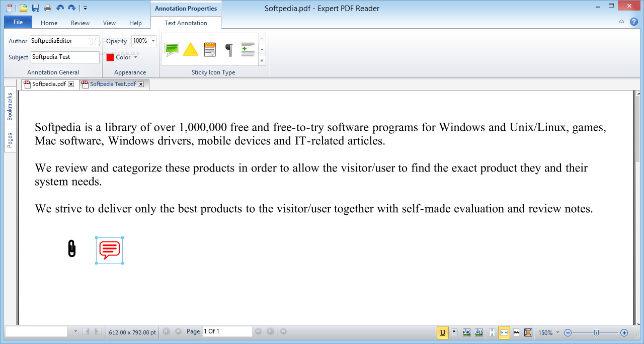Click the zoom slider handle
This screenshot has width=644, height=344.
click(x=596, y=332)
